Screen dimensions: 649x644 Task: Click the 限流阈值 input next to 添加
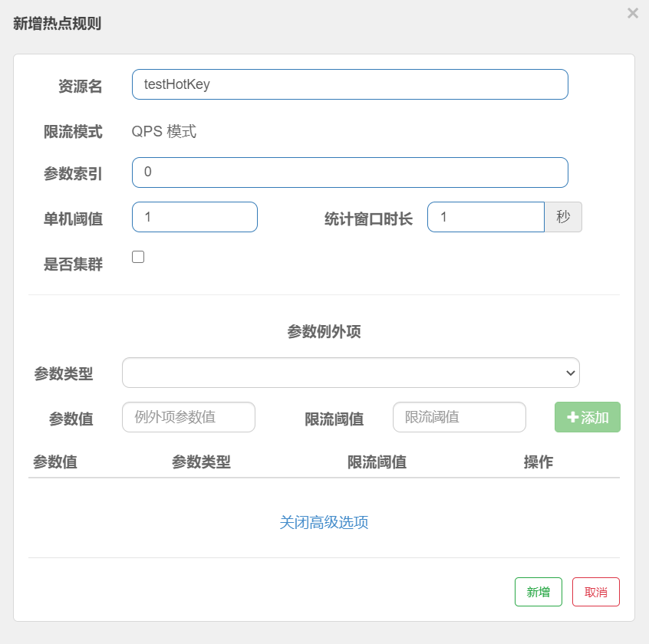pyautogui.click(x=459, y=417)
